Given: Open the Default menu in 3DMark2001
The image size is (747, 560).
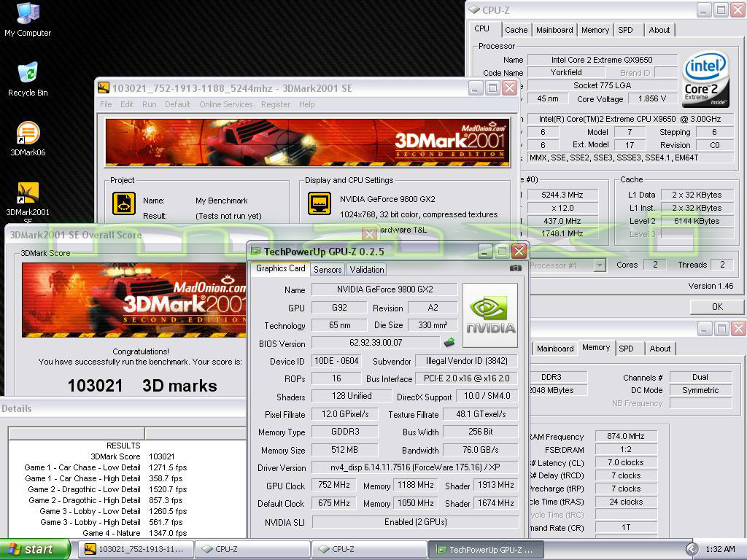Looking at the screenshot, I should click(x=177, y=104).
